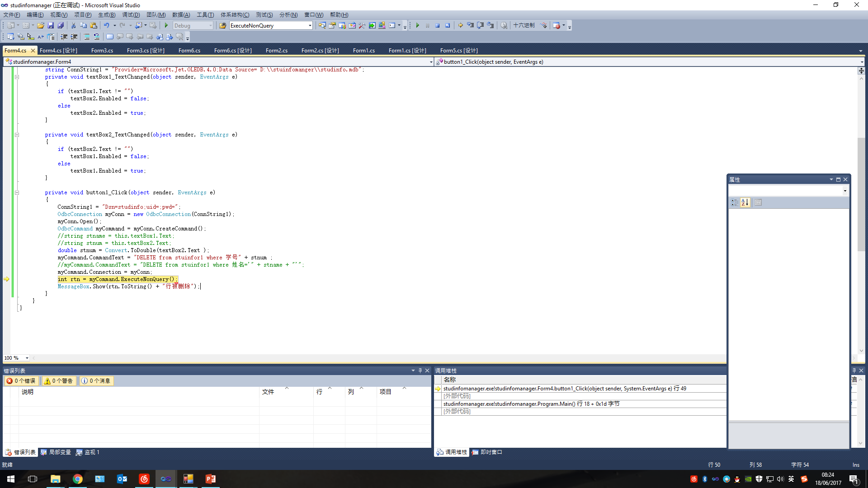
Task: Start debugging with the green play icon beside Debug
Action: 166,26
